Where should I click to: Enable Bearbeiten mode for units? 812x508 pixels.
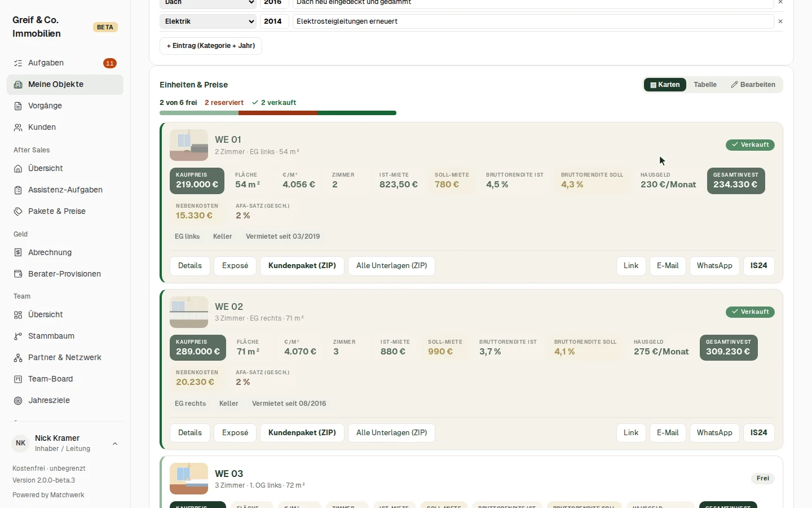753,85
